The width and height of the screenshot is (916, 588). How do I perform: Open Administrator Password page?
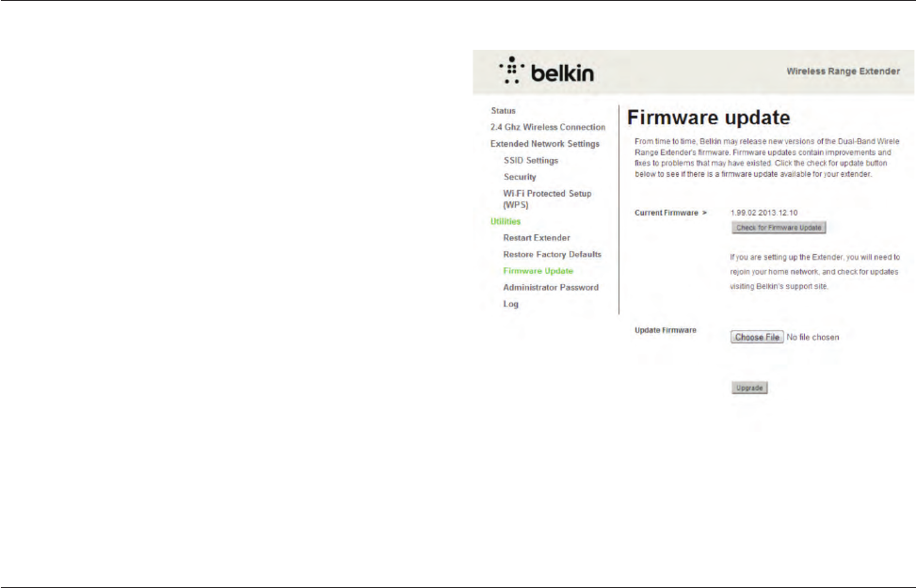(551, 287)
